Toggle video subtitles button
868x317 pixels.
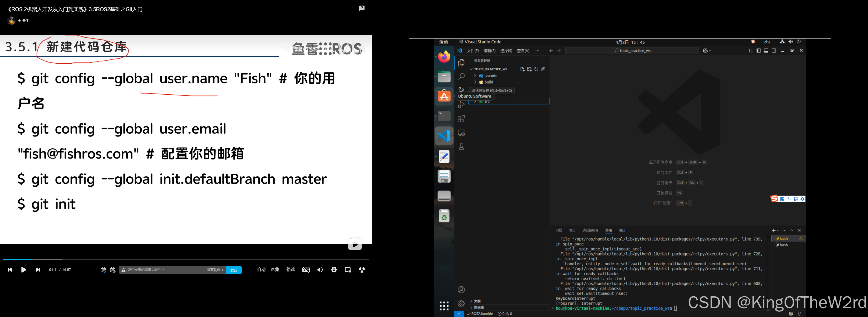[306, 270]
